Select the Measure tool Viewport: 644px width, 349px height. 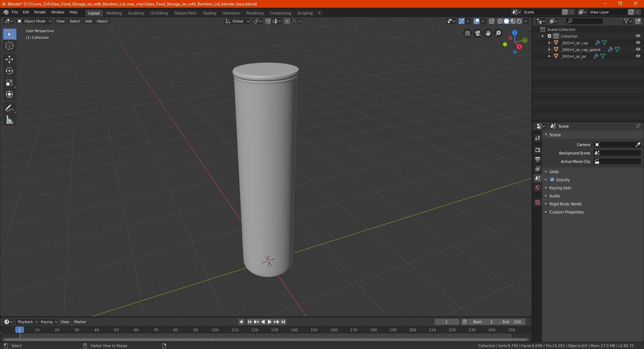[x=9, y=120]
